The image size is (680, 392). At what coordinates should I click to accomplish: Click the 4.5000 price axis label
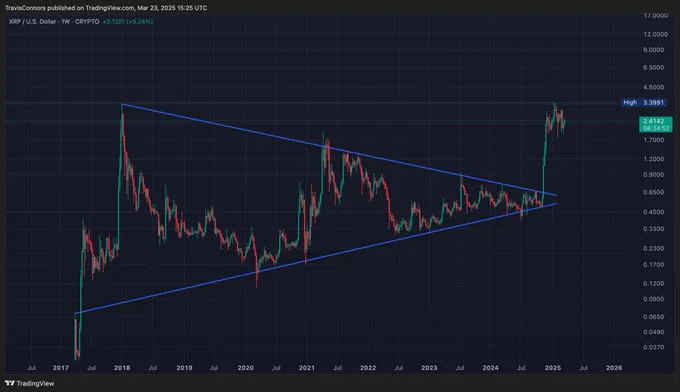[655, 87]
